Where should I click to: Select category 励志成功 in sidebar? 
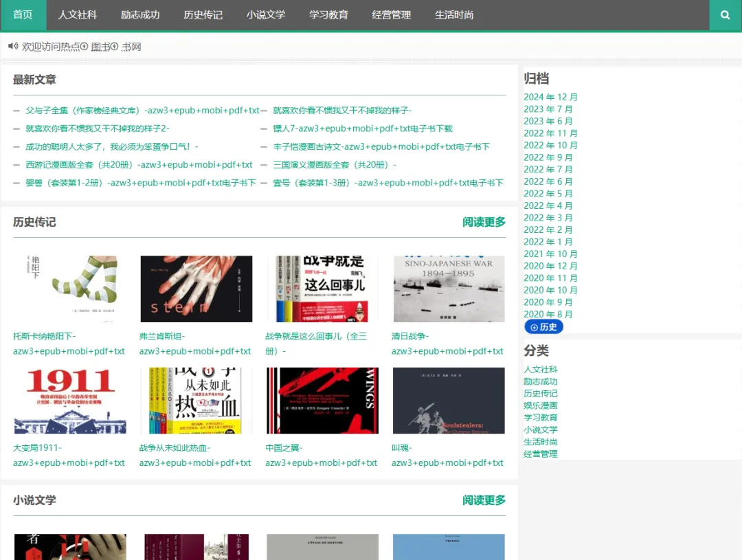coord(541,381)
